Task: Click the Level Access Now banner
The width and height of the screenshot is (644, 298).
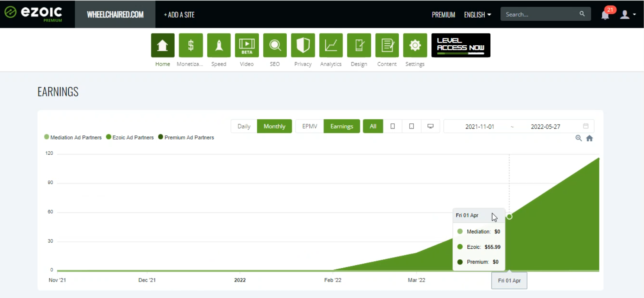Action: click(x=461, y=45)
